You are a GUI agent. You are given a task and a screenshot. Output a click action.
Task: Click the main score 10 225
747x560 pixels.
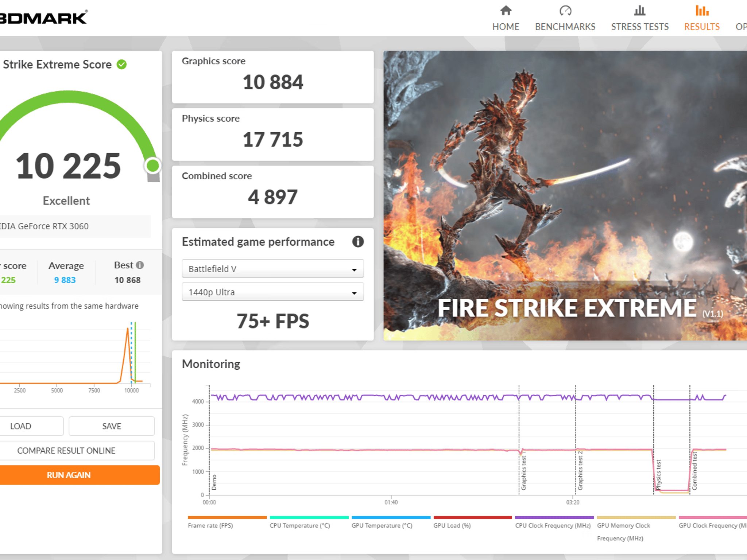(68, 166)
